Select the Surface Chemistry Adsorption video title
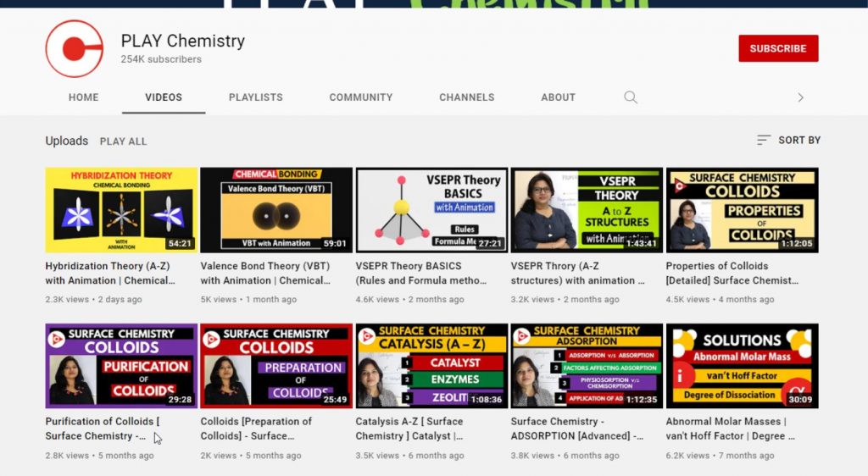 (576, 429)
